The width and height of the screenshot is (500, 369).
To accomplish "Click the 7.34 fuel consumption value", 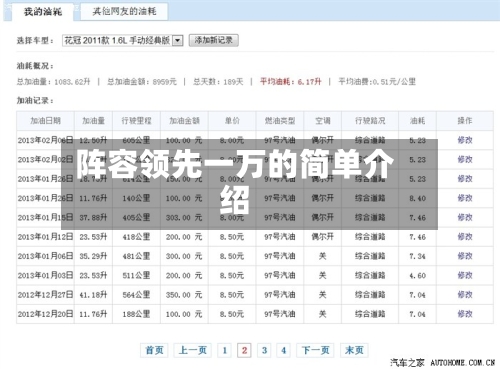I will tap(417, 256).
